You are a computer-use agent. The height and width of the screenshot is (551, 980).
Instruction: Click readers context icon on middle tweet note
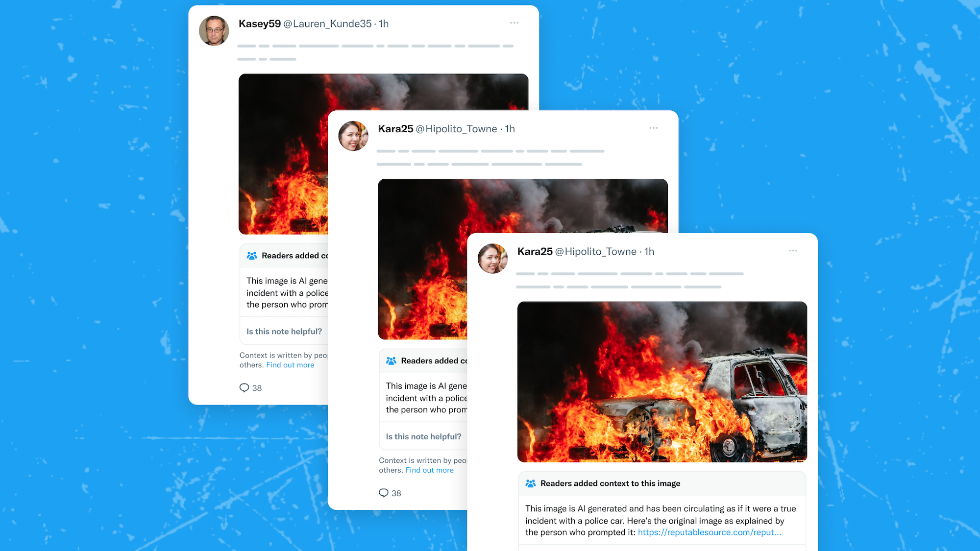pyautogui.click(x=391, y=361)
